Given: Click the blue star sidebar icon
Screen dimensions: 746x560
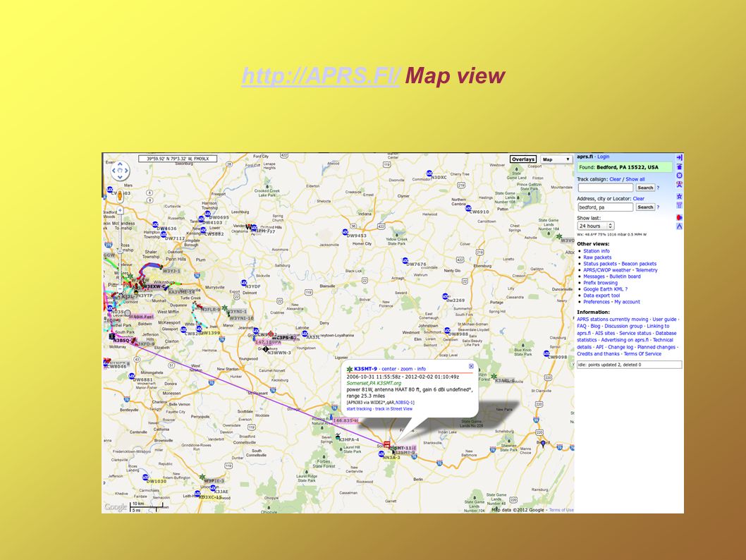Looking at the screenshot, I should coord(680,196).
